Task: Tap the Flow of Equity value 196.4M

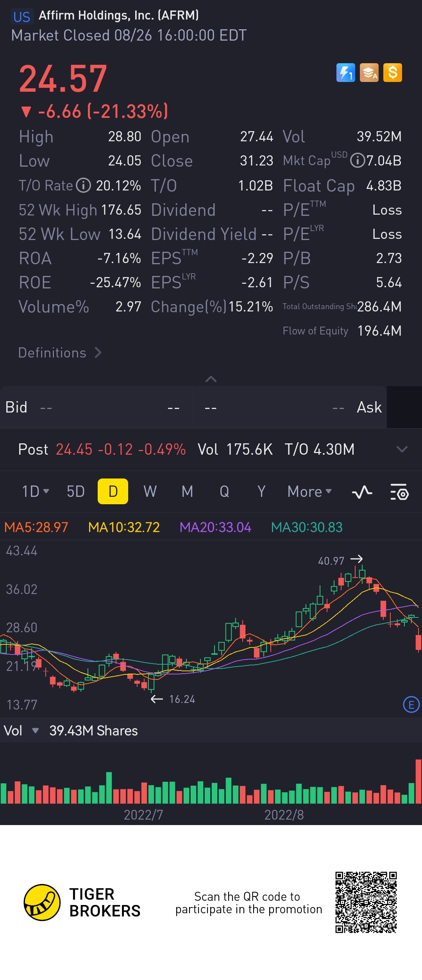Action: (379, 331)
